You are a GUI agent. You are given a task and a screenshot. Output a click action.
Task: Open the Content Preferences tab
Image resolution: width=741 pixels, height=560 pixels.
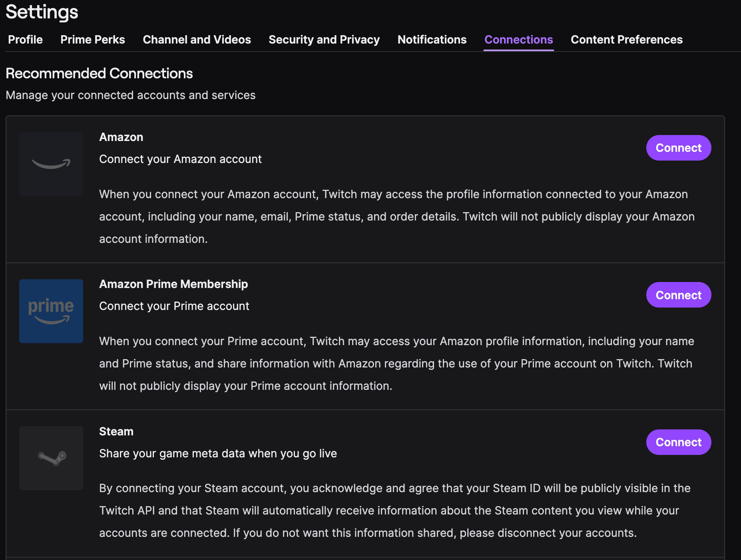(626, 40)
